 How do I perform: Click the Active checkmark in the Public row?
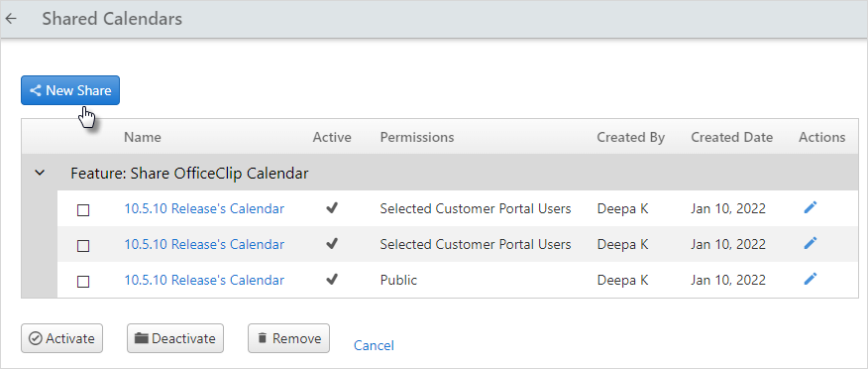[332, 280]
